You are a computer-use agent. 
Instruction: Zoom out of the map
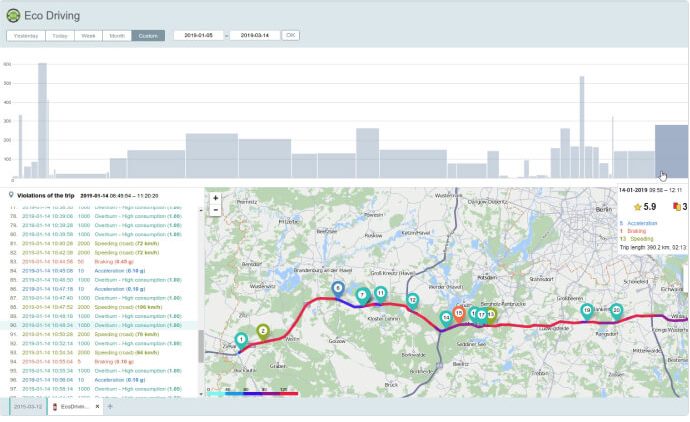(x=216, y=210)
